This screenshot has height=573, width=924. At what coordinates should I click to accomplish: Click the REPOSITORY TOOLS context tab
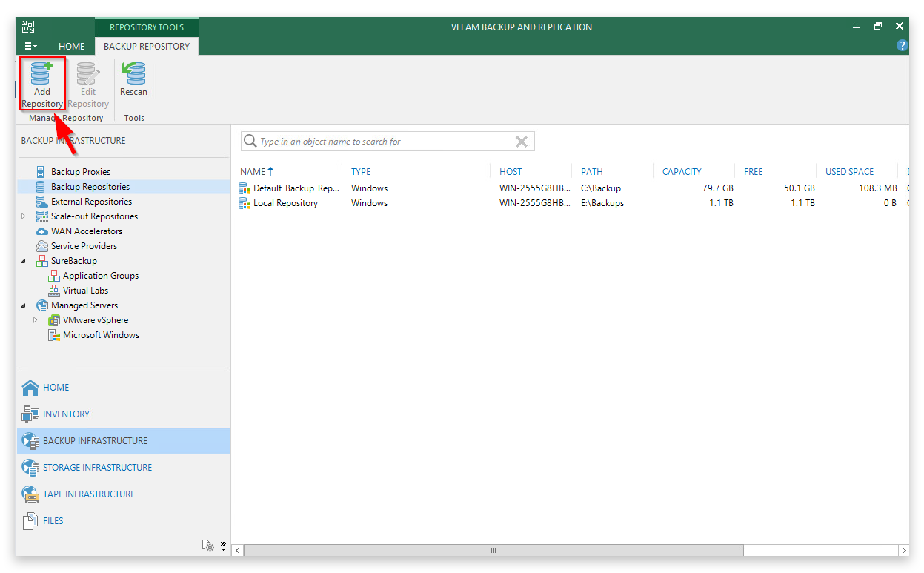[x=147, y=27]
